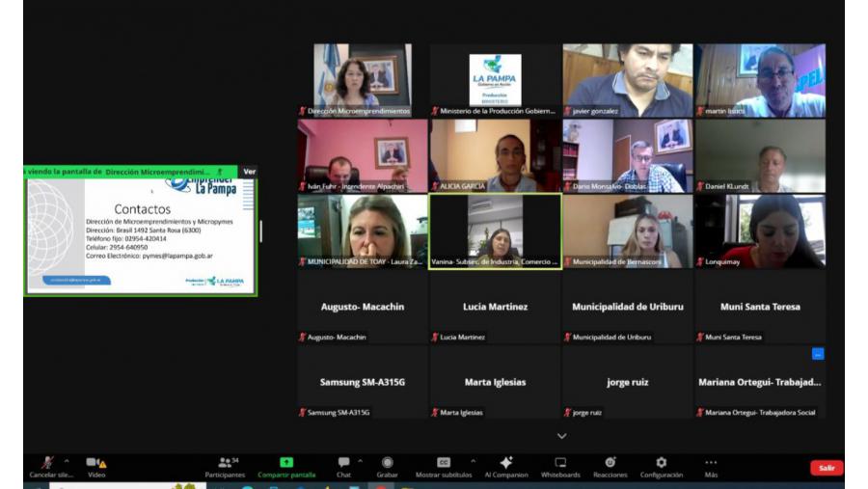This screenshot has width=868, height=489.
Task: Select the Muni Santa Teresa participant tile
Action: pos(760,307)
